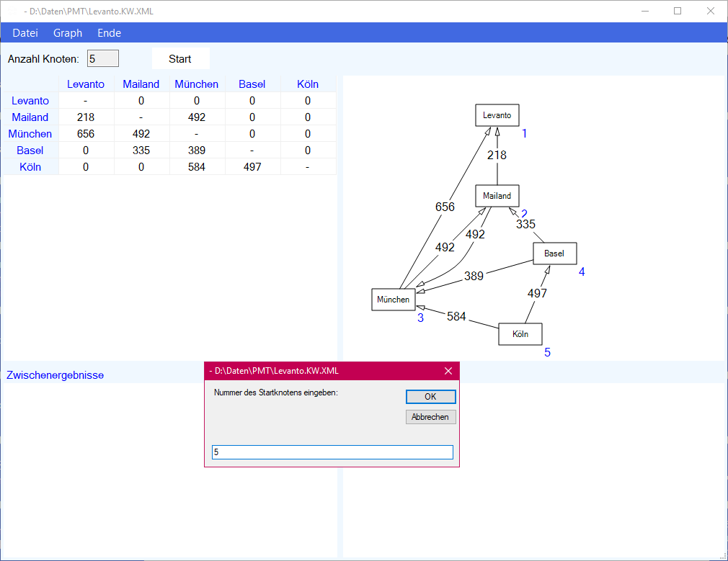
Task: Click the 218 cell in Mailand row
Action: click(86, 117)
